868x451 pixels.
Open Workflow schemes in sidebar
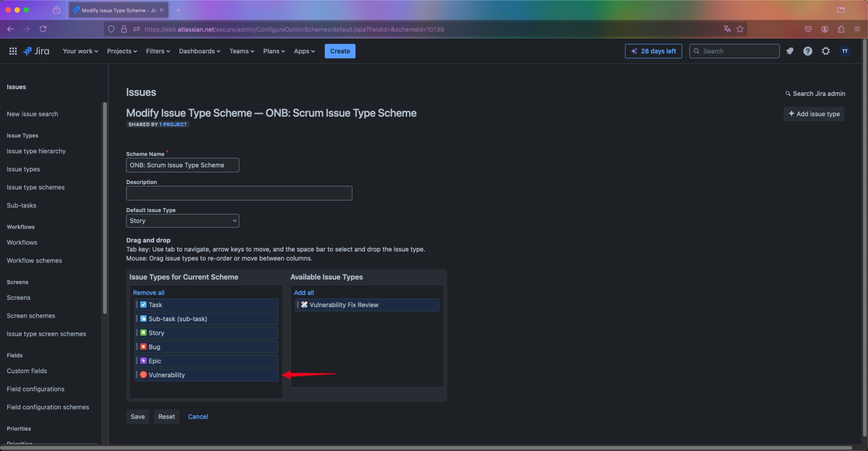(x=34, y=260)
